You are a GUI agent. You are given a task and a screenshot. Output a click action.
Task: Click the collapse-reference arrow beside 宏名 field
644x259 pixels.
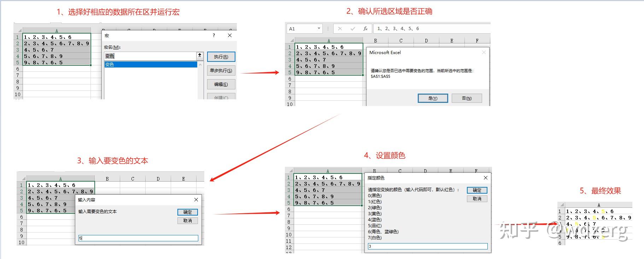(200, 55)
